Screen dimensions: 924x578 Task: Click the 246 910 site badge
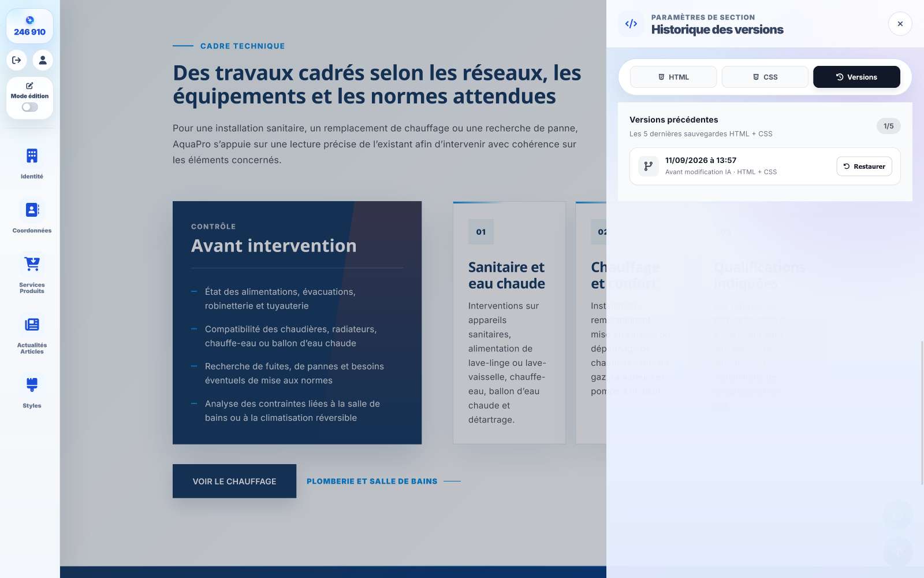(x=29, y=26)
